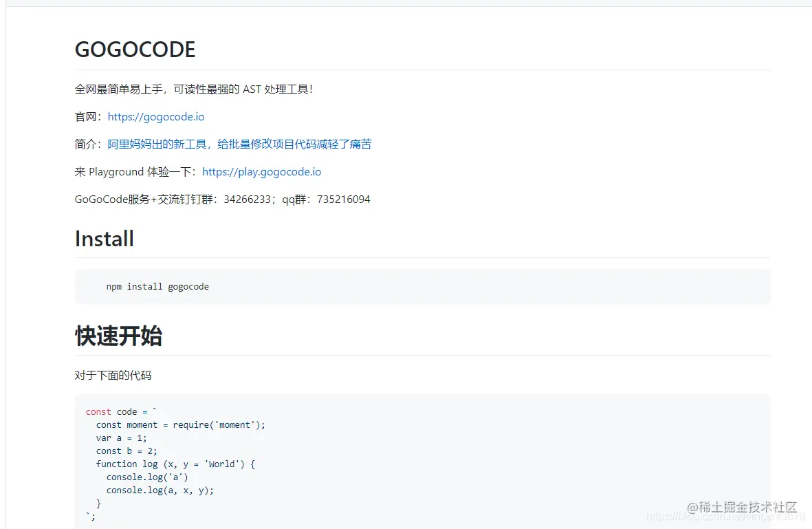This screenshot has height=529, width=812.
Task: Click inside the npm install gogocode code block
Action: (x=158, y=286)
